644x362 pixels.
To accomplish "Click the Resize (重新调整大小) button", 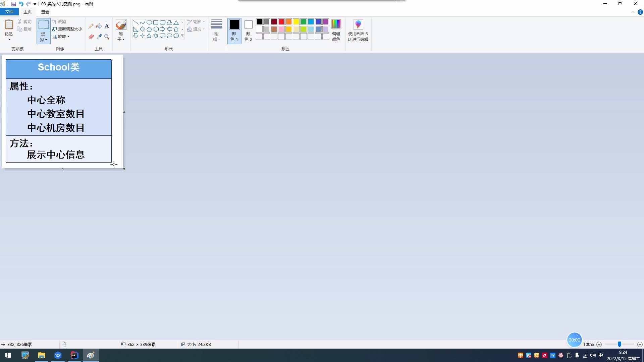I will [67, 29].
